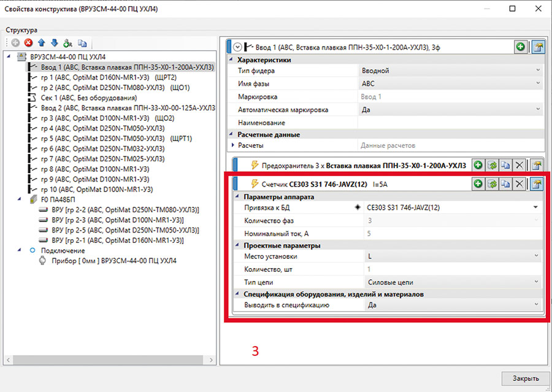Click lightning icon beside Предохранитель
The image size is (552, 392).
(x=254, y=165)
